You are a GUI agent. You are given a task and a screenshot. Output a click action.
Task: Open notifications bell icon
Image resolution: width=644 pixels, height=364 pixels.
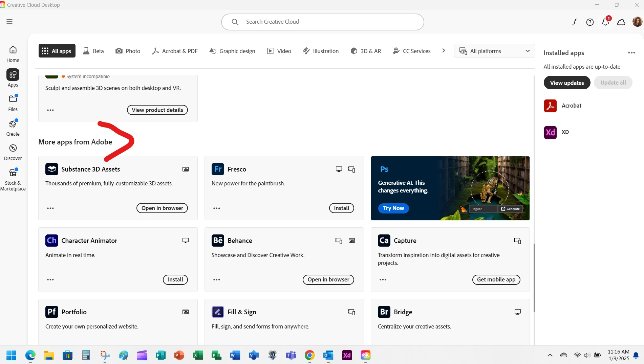click(x=605, y=22)
